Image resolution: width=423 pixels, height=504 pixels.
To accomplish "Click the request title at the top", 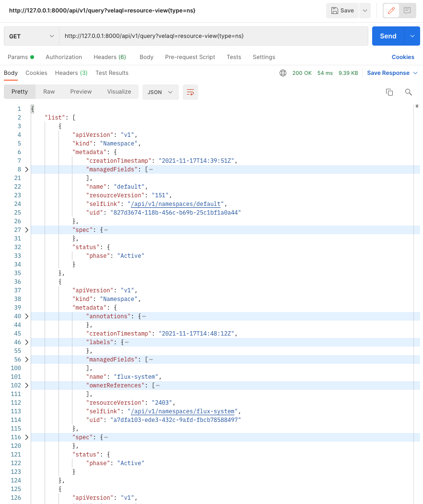I will 102,11.
